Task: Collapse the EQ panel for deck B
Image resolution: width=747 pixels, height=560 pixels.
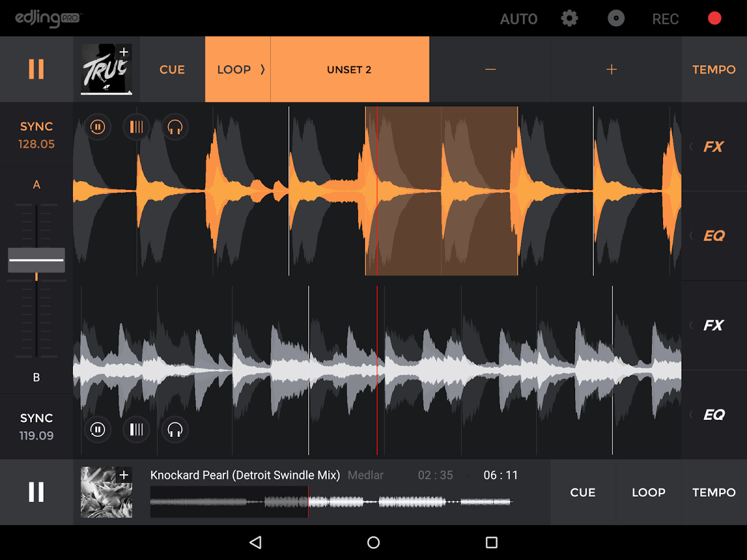Action: pyautogui.click(x=715, y=414)
